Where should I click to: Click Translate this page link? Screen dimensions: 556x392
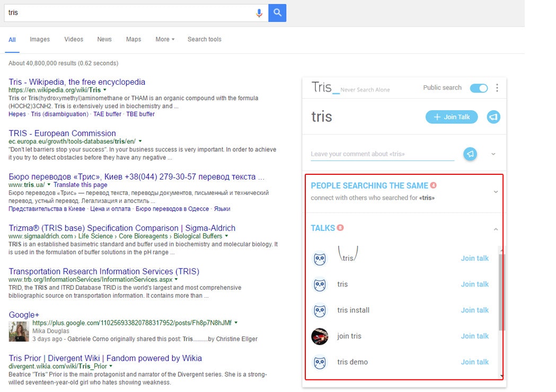(x=81, y=185)
